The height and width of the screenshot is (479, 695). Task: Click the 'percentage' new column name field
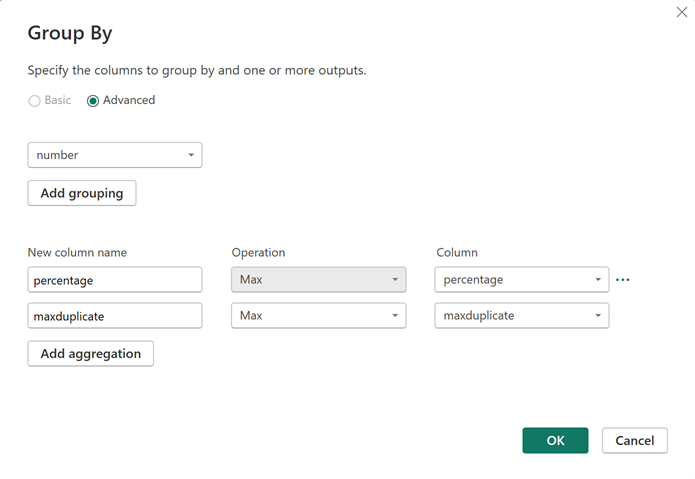(114, 280)
